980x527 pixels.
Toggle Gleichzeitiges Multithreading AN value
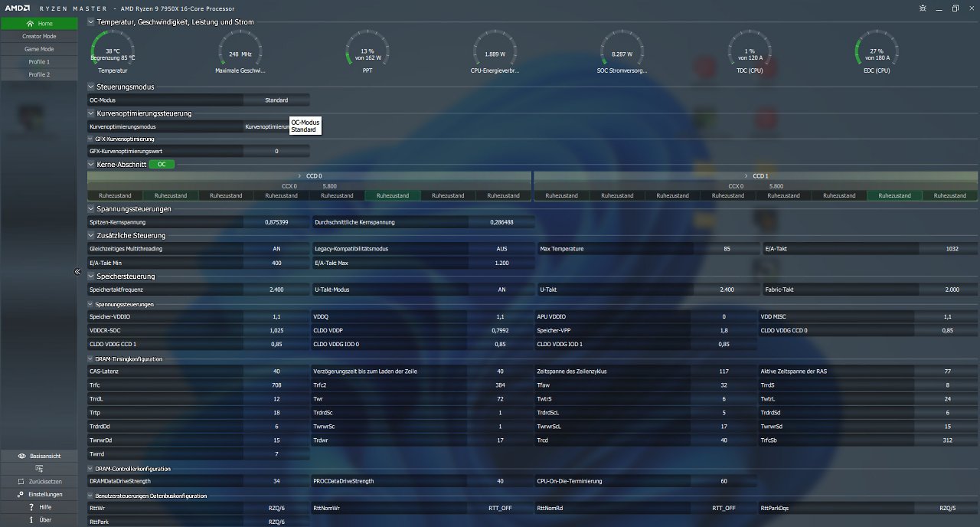pos(276,249)
